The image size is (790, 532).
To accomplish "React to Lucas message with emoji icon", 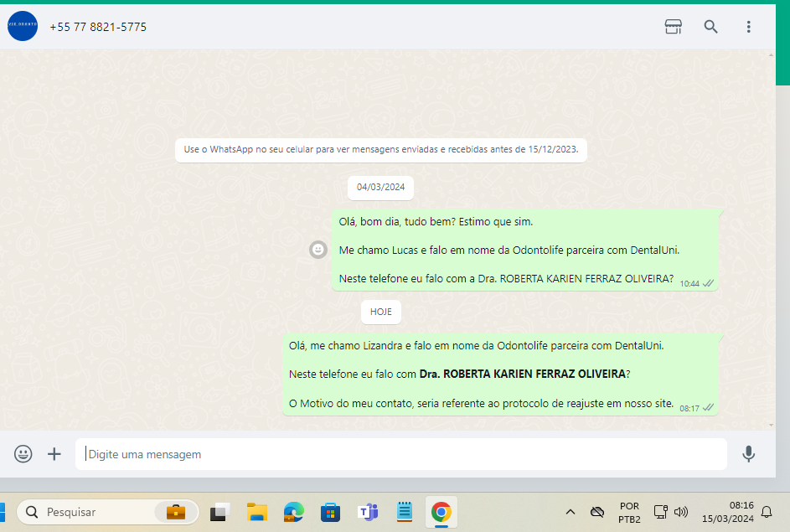I will 318,250.
